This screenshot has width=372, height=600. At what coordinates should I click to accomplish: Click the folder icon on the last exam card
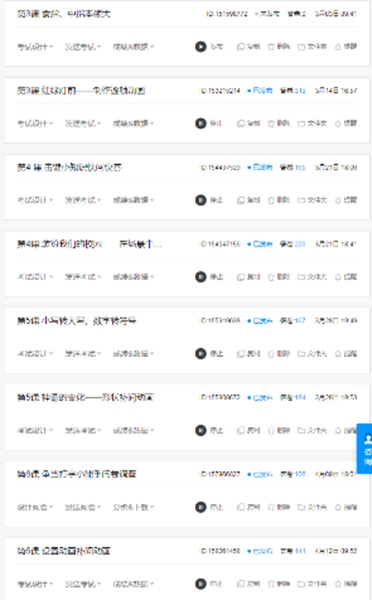point(302,584)
